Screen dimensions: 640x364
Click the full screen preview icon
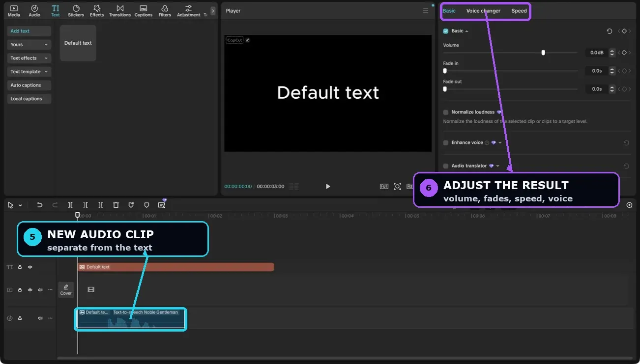[384, 186]
